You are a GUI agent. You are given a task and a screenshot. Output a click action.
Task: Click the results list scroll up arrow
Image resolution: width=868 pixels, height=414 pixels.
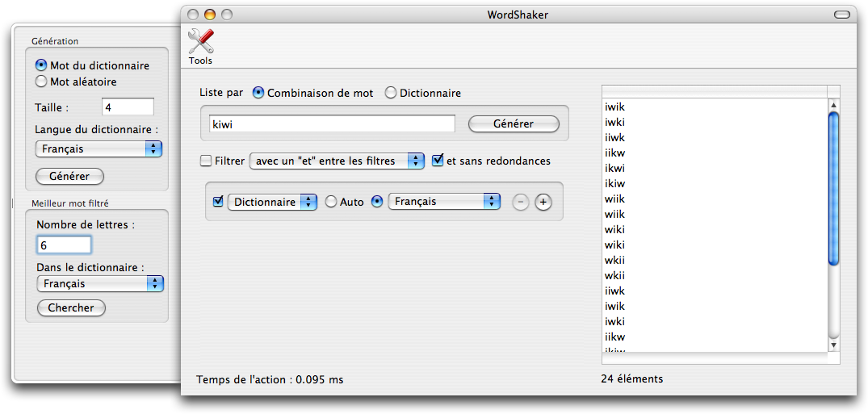pos(833,105)
